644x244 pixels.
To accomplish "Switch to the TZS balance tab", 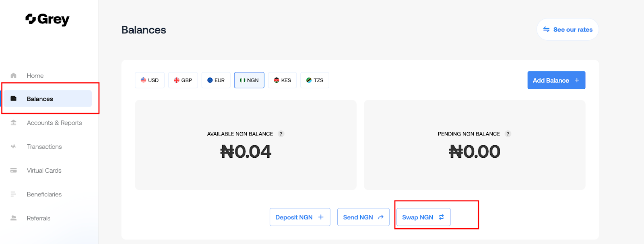I will click(x=315, y=80).
